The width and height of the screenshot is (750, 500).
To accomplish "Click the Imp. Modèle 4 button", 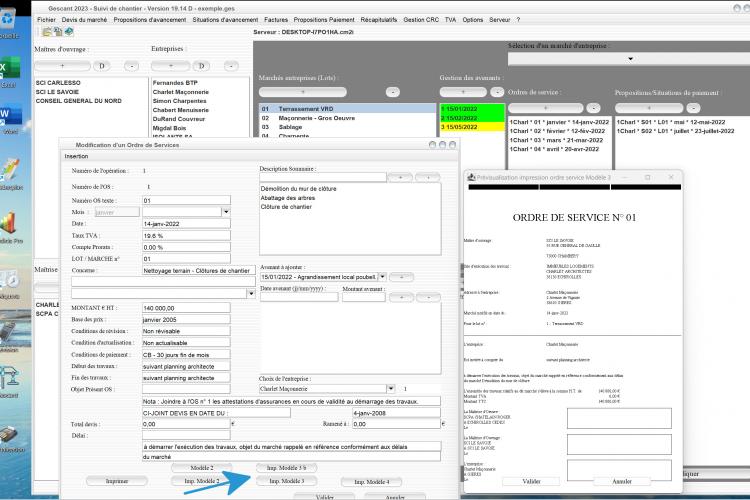I will [x=372, y=482].
